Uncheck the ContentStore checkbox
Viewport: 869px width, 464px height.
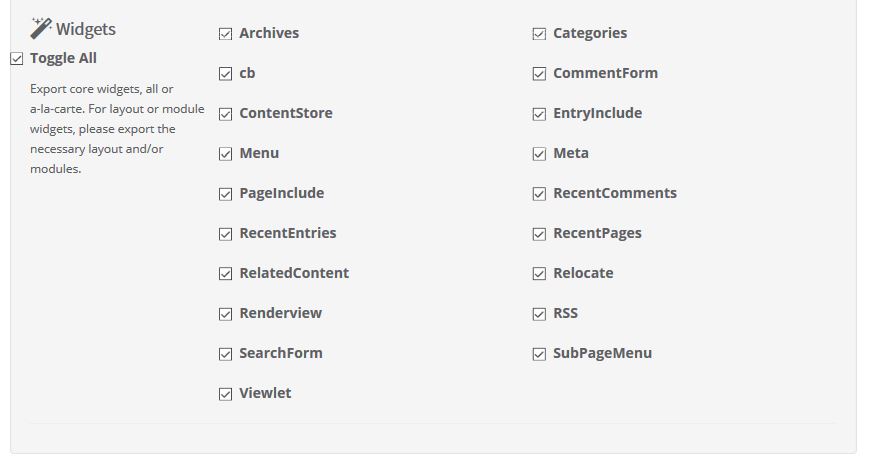click(226, 114)
